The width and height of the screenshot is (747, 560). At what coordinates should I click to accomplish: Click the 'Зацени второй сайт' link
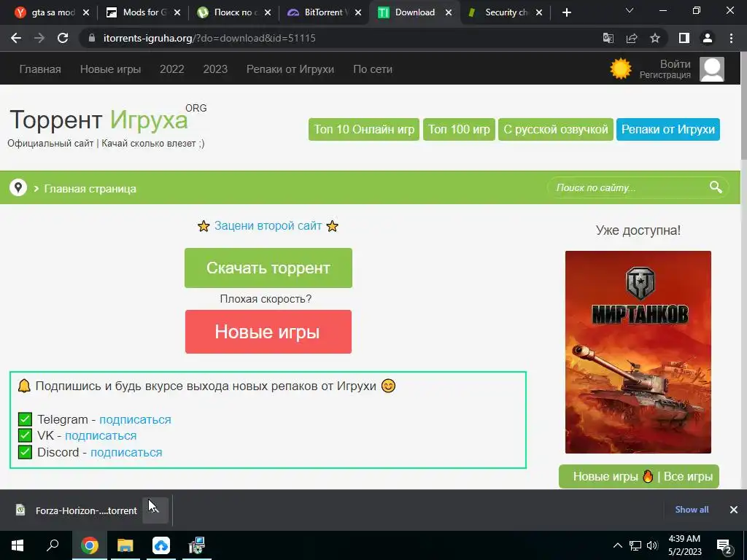pos(268,226)
